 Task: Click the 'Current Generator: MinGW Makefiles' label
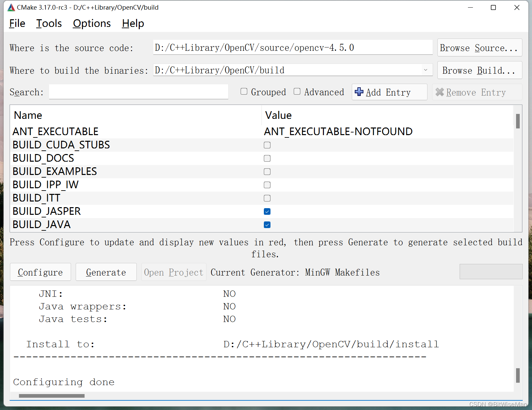[295, 272]
